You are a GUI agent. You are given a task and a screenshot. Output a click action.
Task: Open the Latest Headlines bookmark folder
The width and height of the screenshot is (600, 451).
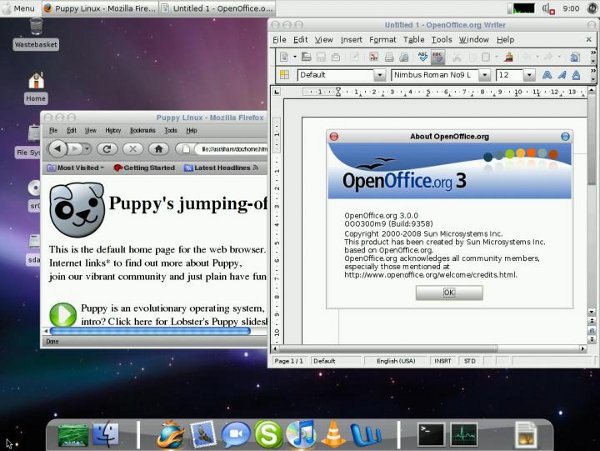click(x=221, y=168)
